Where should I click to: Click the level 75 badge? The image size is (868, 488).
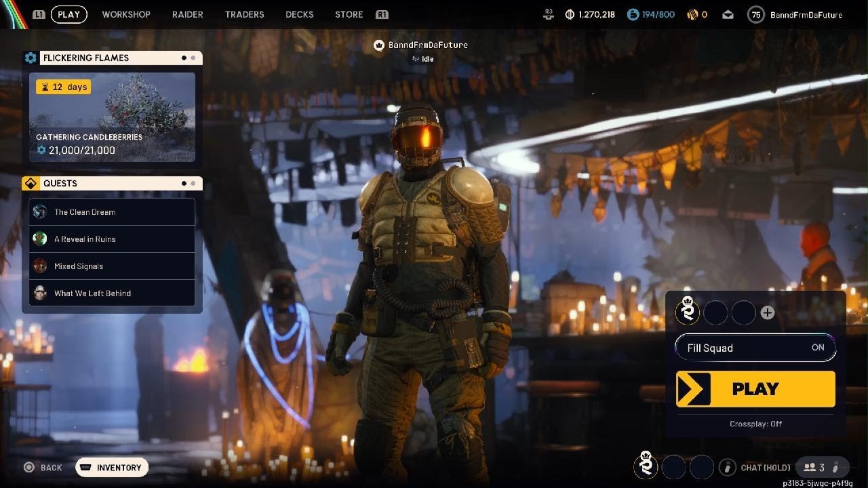pyautogui.click(x=755, y=14)
